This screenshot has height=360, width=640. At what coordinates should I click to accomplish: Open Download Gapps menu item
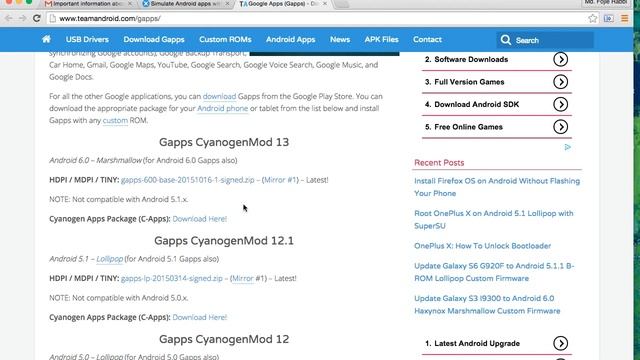154,40
